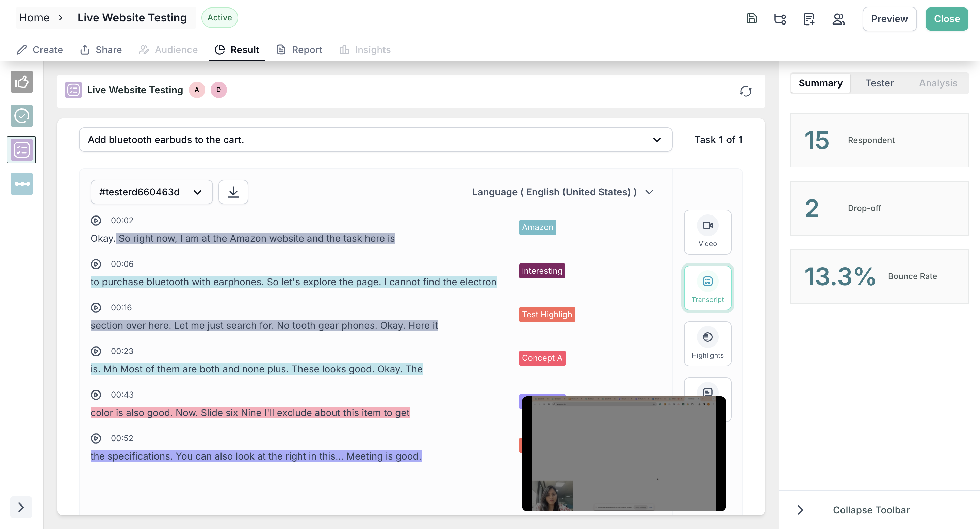
Task: Click avatar D
Action: click(x=219, y=90)
